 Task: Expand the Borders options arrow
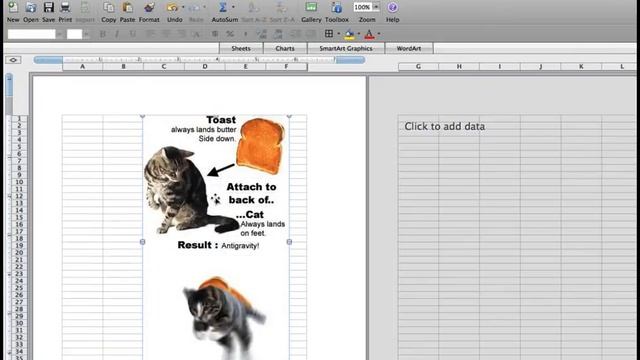click(x=338, y=34)
